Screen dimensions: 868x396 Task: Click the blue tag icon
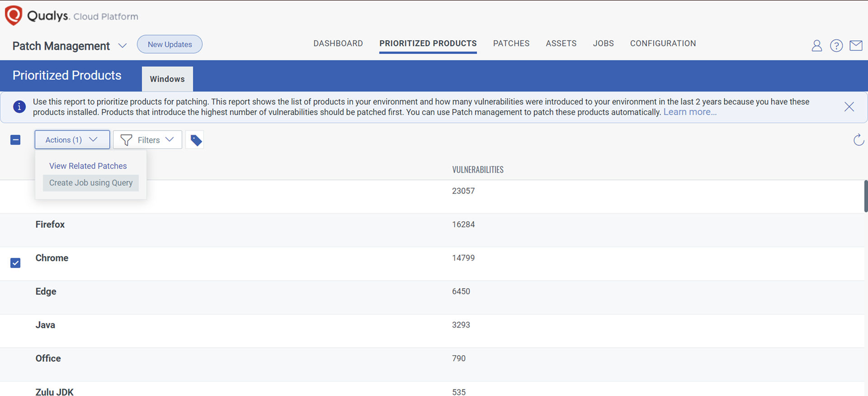click(196, 140)
